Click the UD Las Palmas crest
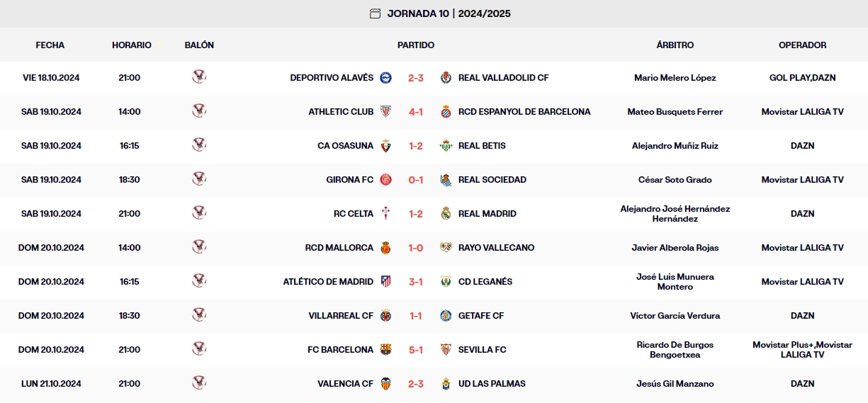 446,384
